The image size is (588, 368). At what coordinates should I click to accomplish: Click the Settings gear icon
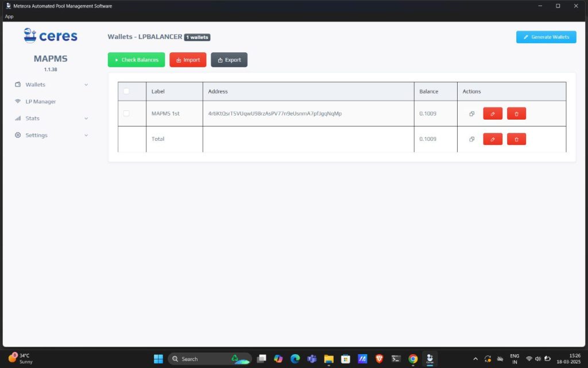18,135
